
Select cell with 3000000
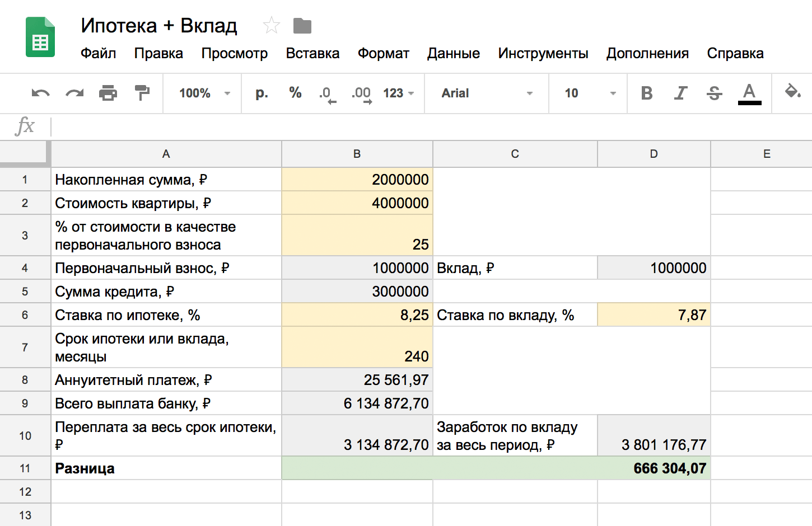[x=357, y=292]
